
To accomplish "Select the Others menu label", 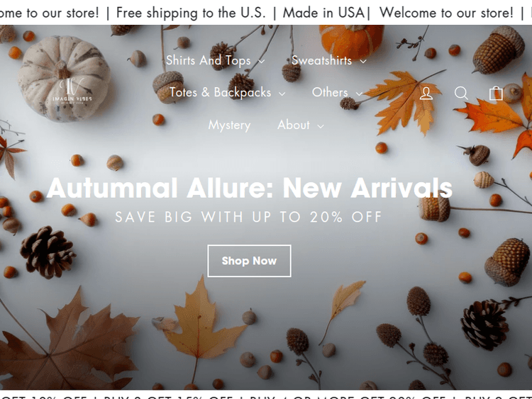I will (330, 92).
